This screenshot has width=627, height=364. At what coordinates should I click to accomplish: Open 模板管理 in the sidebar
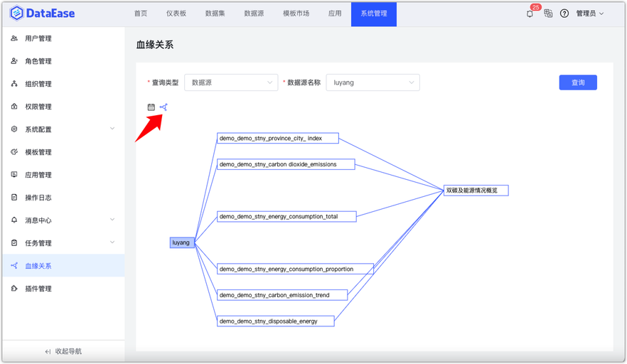pyautogui.click(x=63, y=152)
